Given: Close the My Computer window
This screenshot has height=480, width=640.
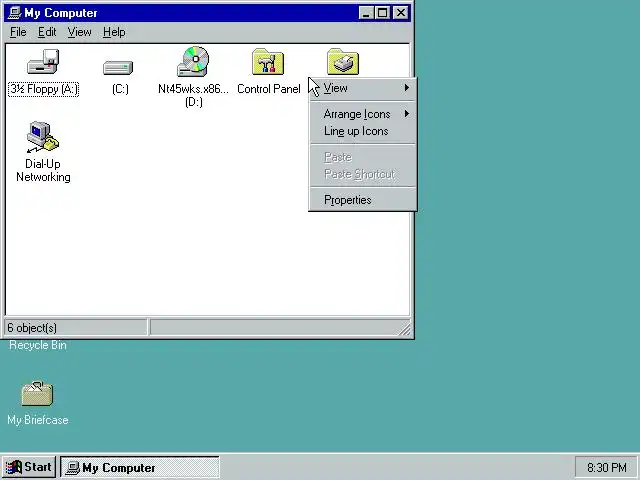Looking at the screenshot, I should pyautogui.click(x=401, y=13).
